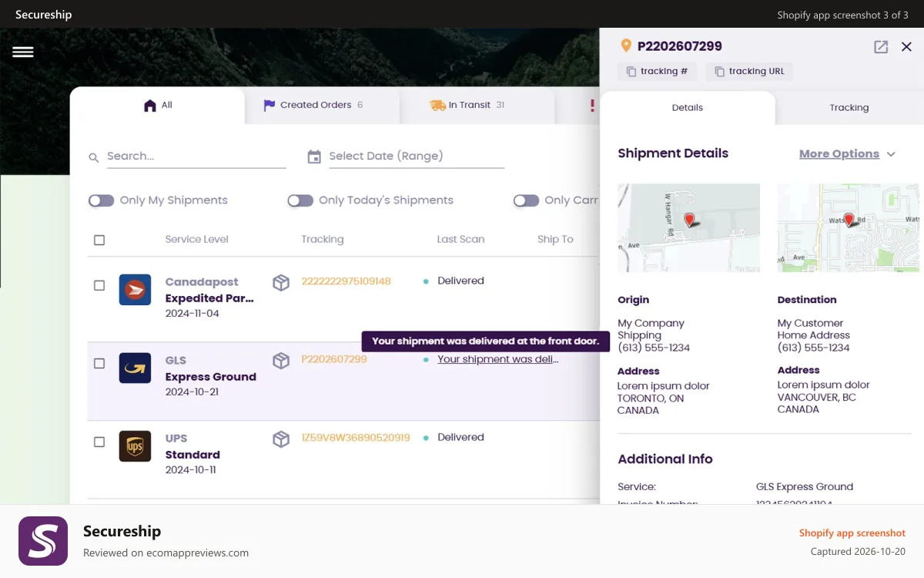Copy tracking # button
924x578 pixels.
coord(657,72)
